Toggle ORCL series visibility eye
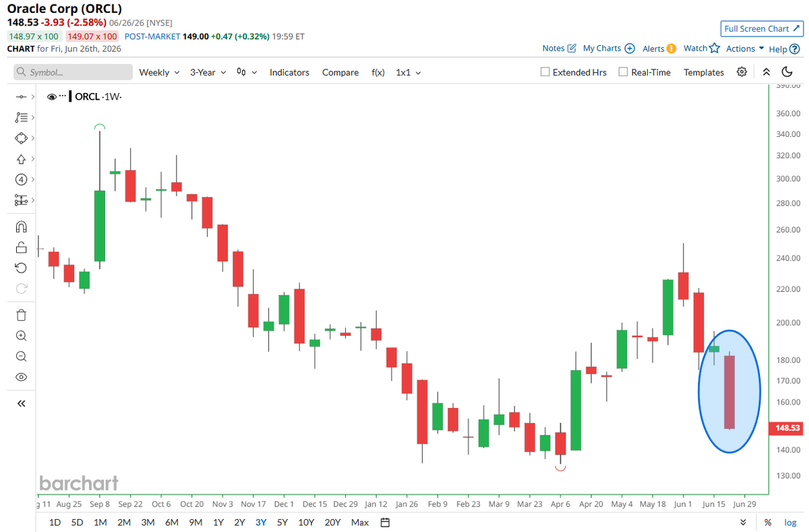The image size is (809, 532). [52, 97]
